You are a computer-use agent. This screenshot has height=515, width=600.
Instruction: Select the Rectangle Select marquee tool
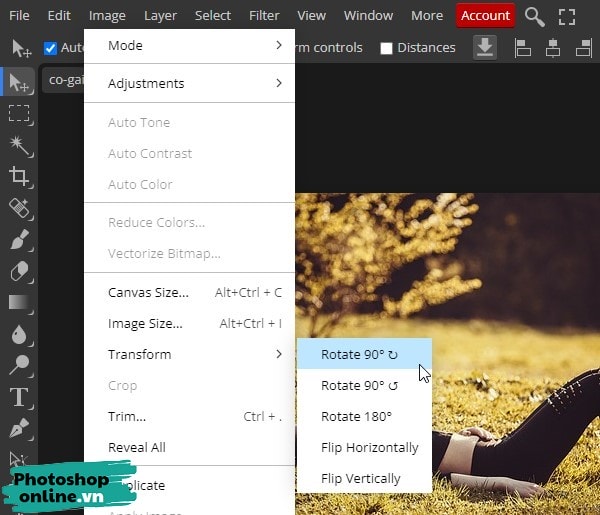pos(19,114)
